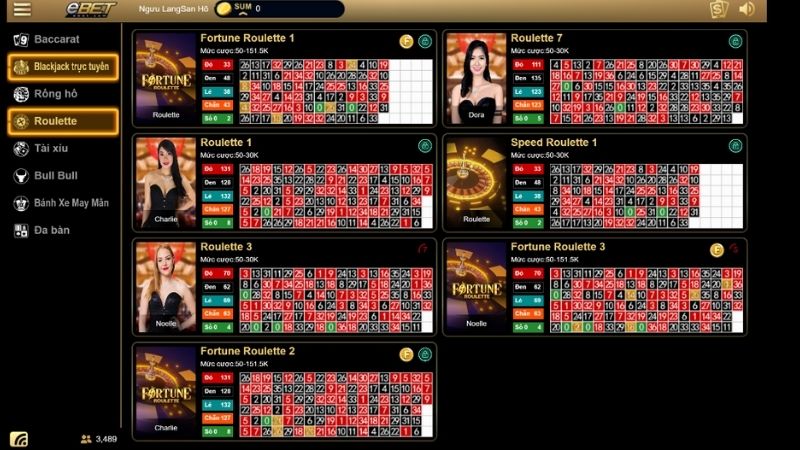This screenshot has width=800, height=450.
Task: Click the gold F badge on Fortune Roulette 1
Action: [406, 41]
